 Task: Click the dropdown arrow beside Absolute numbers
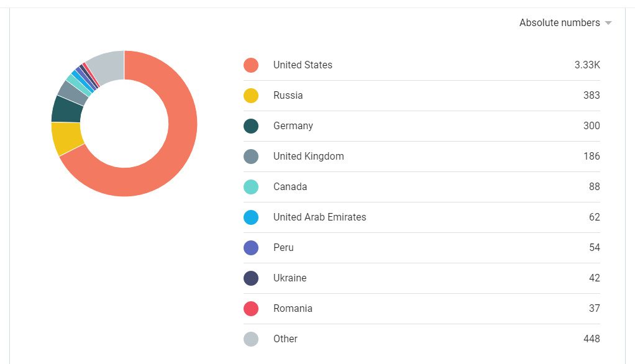[x=608, y=23]
